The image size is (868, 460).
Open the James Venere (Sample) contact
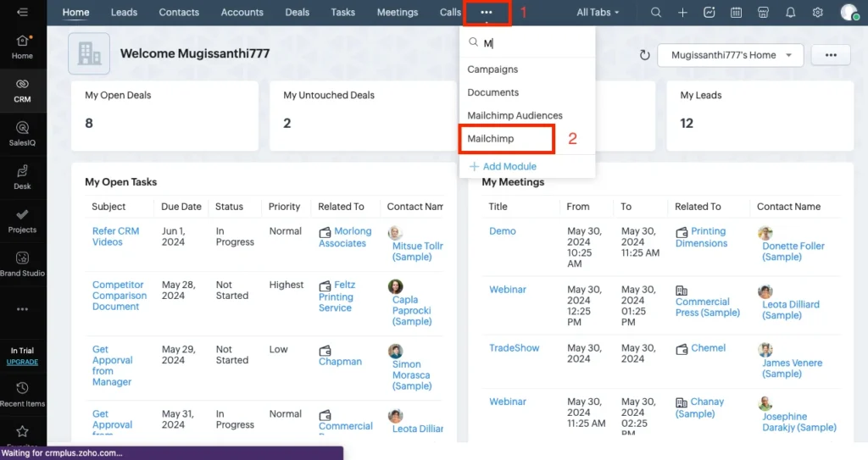pyautogui.click(x=793, y=369)
